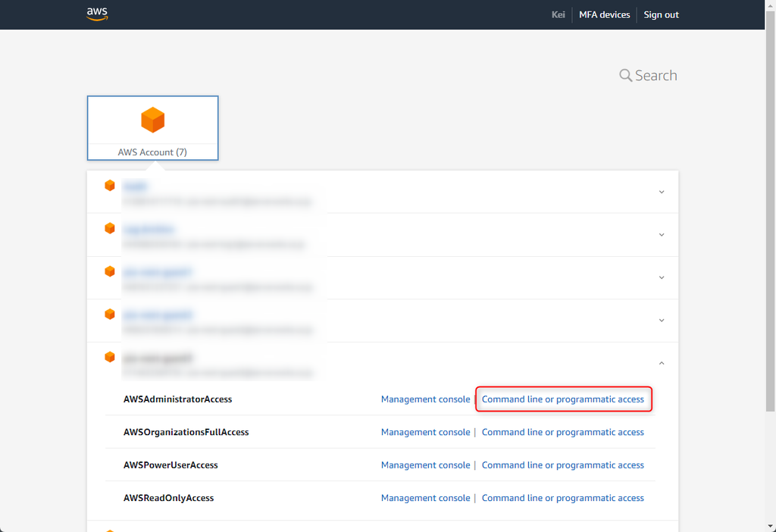The height and width of the screenshot is (532, 776).
Task: Click the orange cube in the AWS Account tile
Action: point(152,120)
